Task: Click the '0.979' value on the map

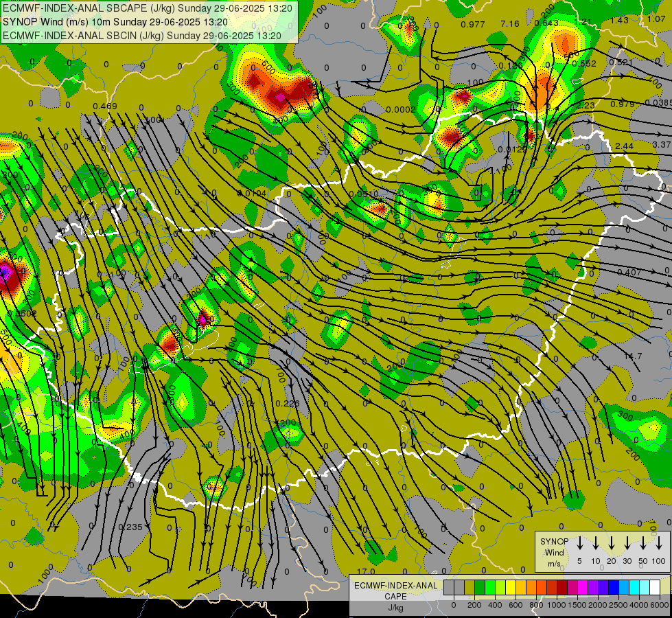Action: [623, 104]
